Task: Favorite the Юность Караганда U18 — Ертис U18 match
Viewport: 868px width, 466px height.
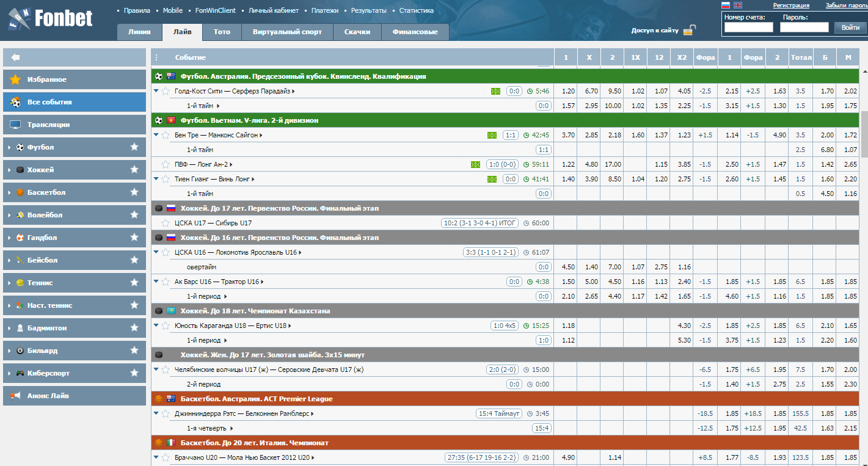Action: click(166, 326)
